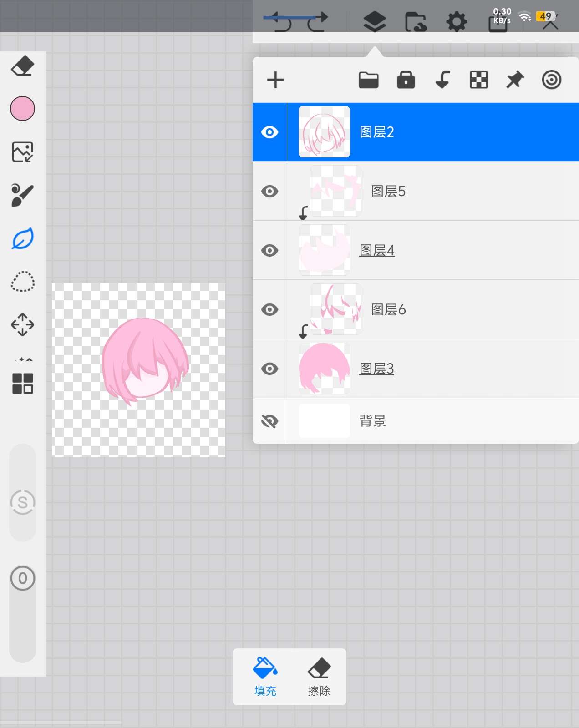Viewport: 579px width, 728px height.
Task: Switch to 填充 fill mode
Action: (x=265, y=677)
